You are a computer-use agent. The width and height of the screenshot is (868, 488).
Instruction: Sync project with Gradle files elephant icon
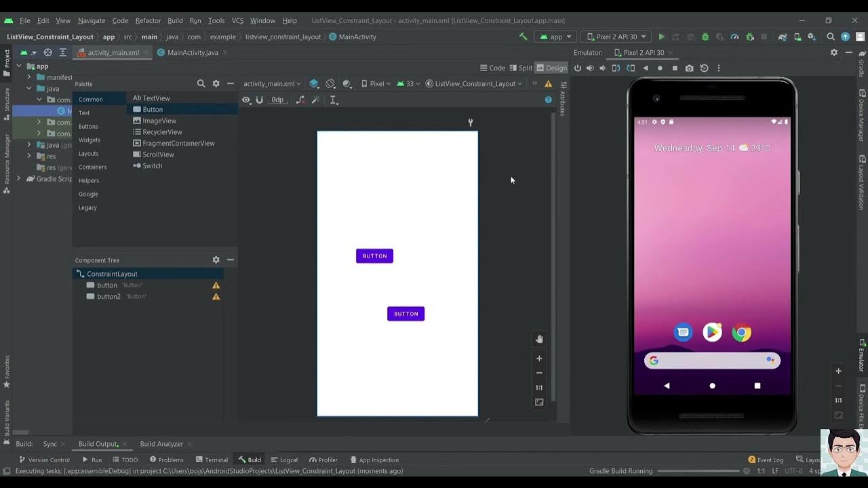click(x=783, y=37)
